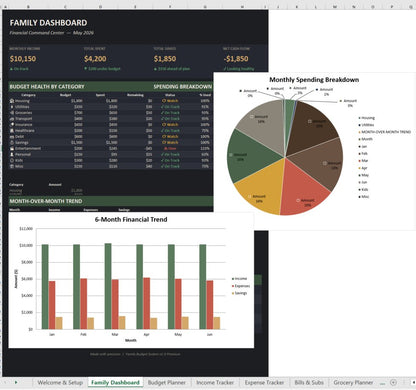Click the Income legend entry in bar chart
This screenshot has width=416, height=390.
(239, 279)
